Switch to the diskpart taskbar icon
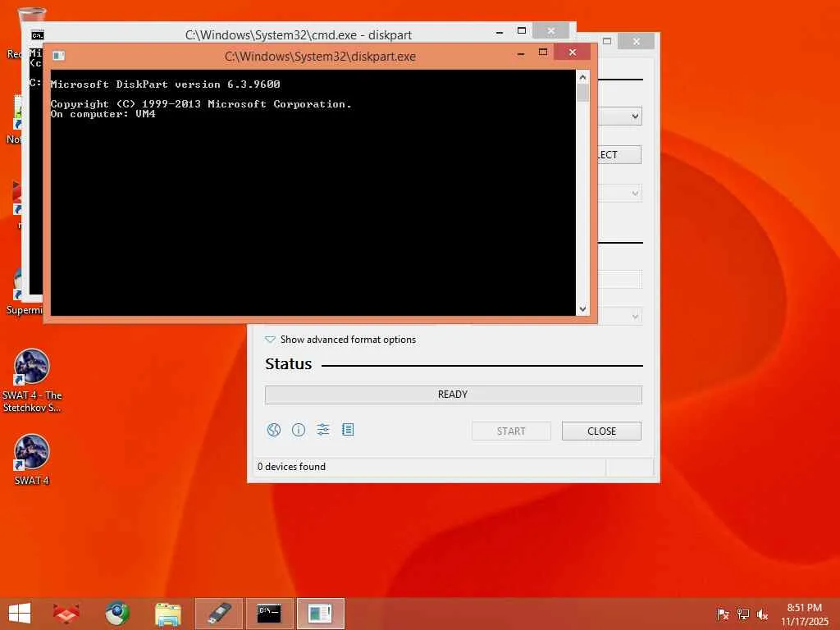This screenshot has height=630, width=840. point(320,614)
